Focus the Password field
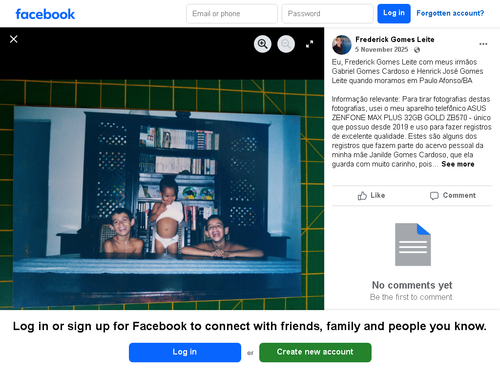 pyautogui.click(x=327, y=14)
